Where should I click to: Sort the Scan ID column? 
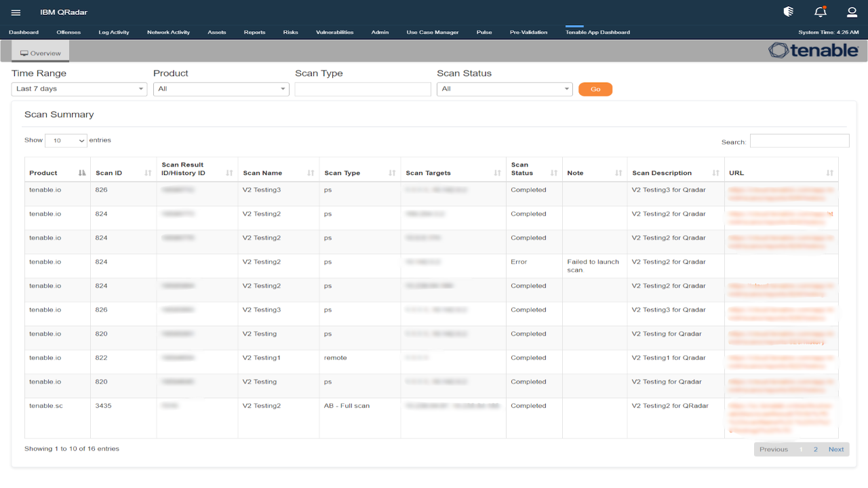tap(146, 173)
